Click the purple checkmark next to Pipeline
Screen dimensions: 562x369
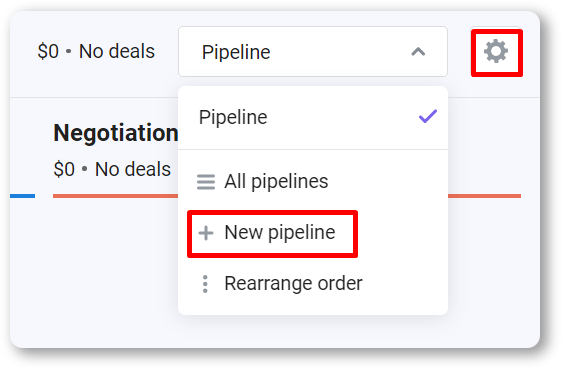[428, 116]
